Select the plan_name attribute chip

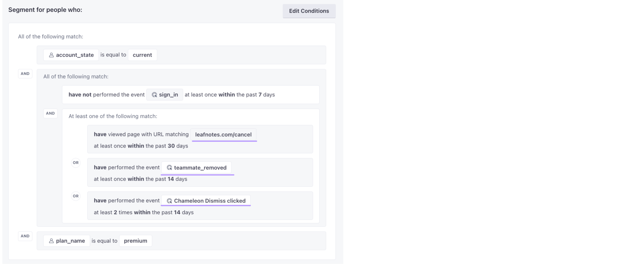(x=67, y=241)
